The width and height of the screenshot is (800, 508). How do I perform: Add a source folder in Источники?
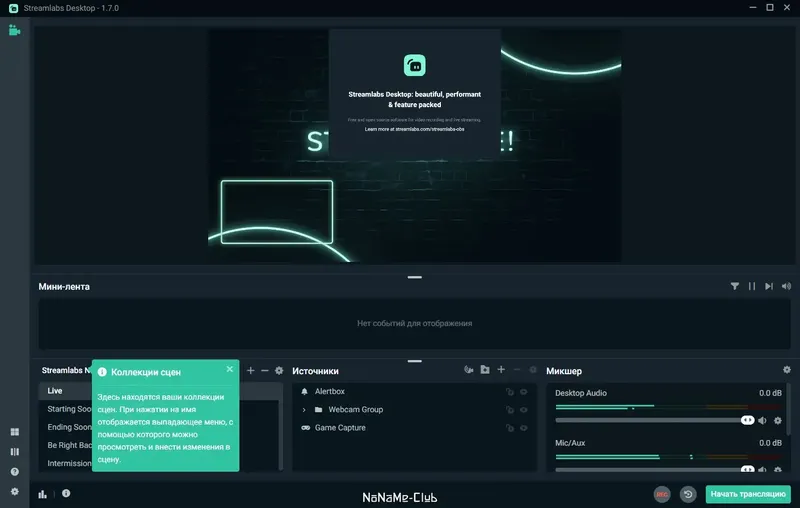pos(485,369)
